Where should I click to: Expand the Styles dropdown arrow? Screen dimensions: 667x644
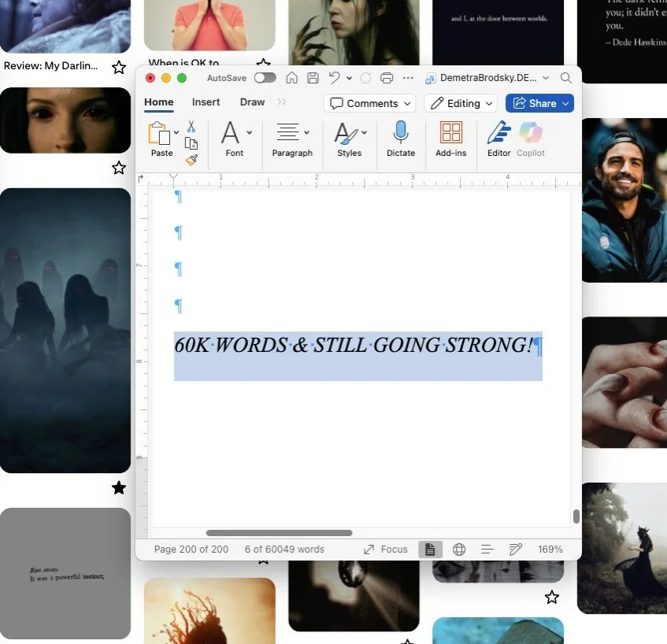click(364, 133)
